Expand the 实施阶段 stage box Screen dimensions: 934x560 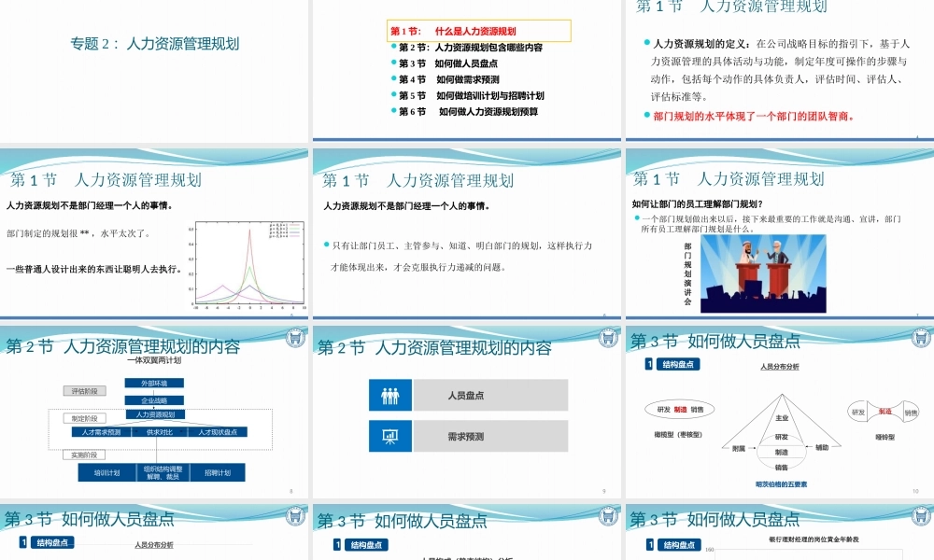tap(82, 455)
